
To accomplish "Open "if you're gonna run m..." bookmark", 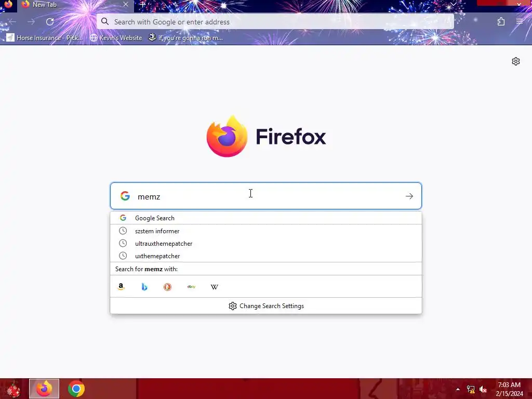I will pyautogui.click(x=185, y=37).
